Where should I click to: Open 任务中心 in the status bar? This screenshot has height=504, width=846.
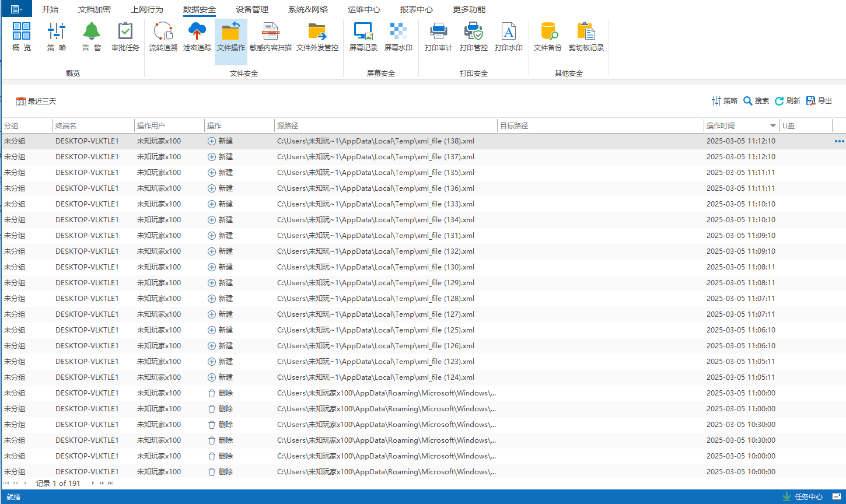pos(803,497)
